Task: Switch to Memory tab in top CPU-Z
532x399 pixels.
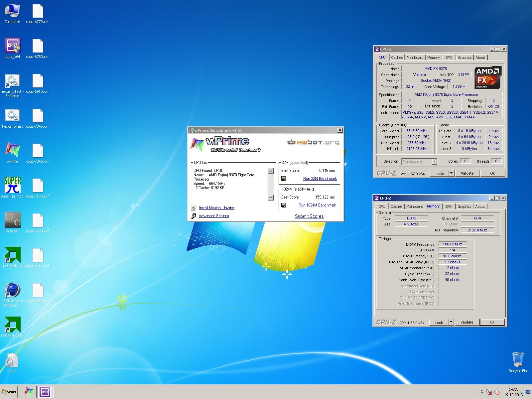Action: click(x=434, y=58)
